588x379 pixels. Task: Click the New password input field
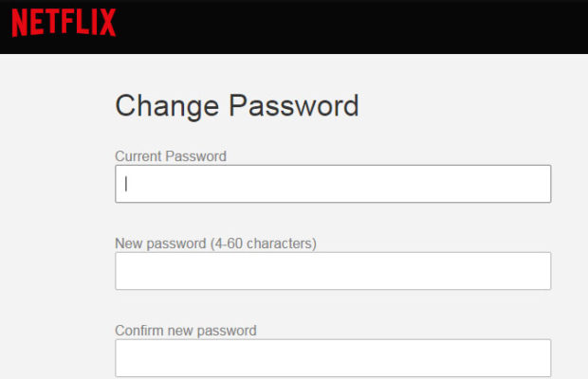point(332,271)
